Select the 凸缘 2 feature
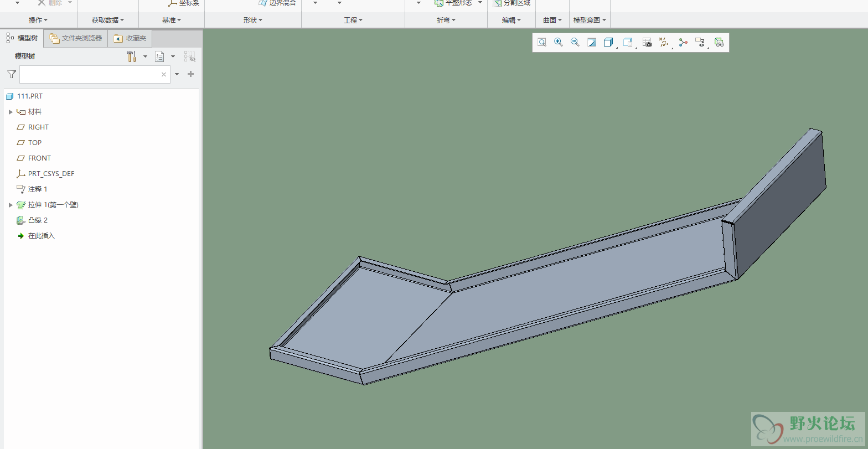The image size is (868, 449). click(x=38, y=220)
